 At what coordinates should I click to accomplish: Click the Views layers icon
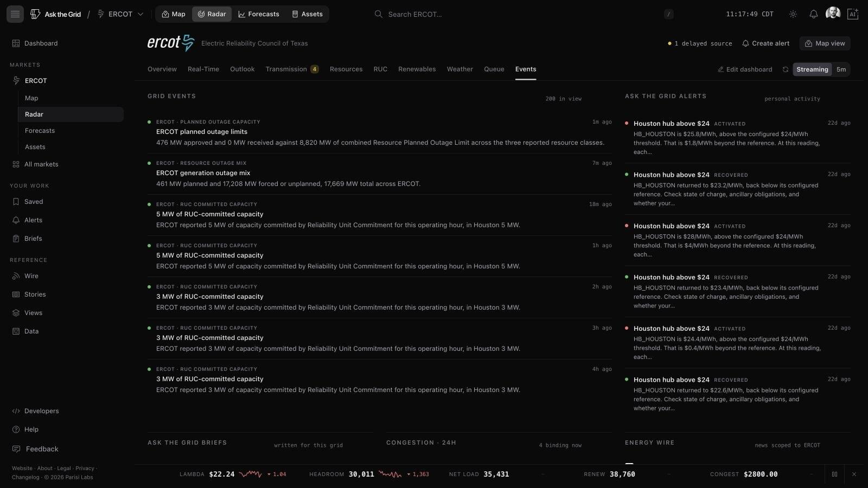pyautogui.click(x=16, y=313)
